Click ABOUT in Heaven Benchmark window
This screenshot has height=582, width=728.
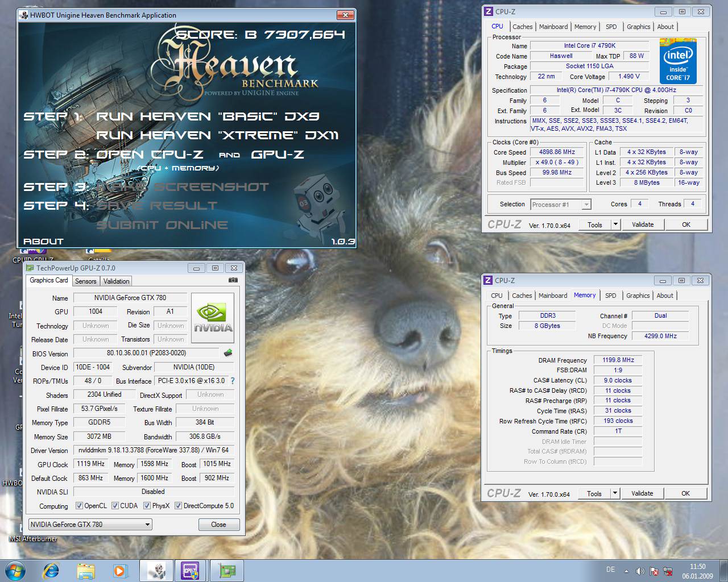[x=44, y=241]
